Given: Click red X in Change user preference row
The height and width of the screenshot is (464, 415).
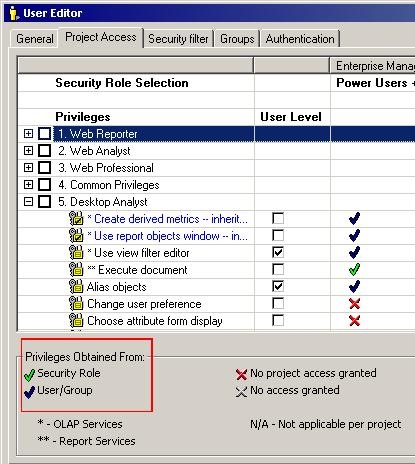Looking at the screenshot, I should [354, 304].
